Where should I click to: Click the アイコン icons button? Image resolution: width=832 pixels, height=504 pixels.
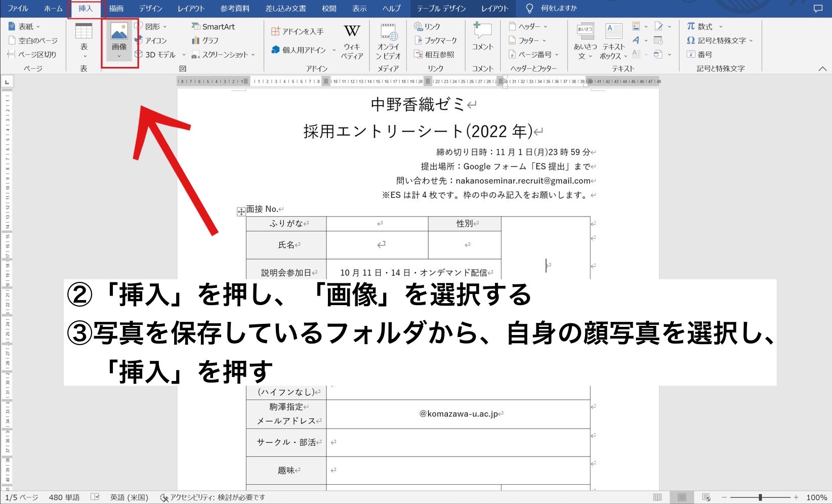pos(151,40)
